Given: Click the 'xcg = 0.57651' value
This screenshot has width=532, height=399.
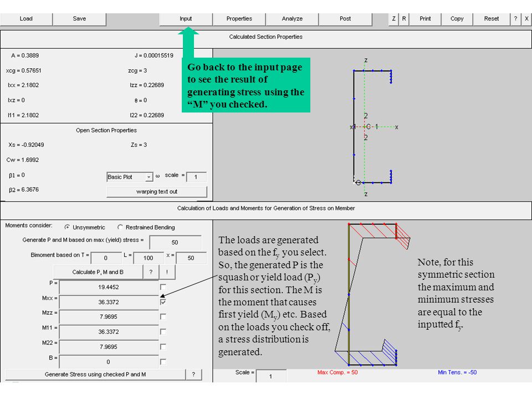Looking at the screenshot, I should tap(23, 70).
